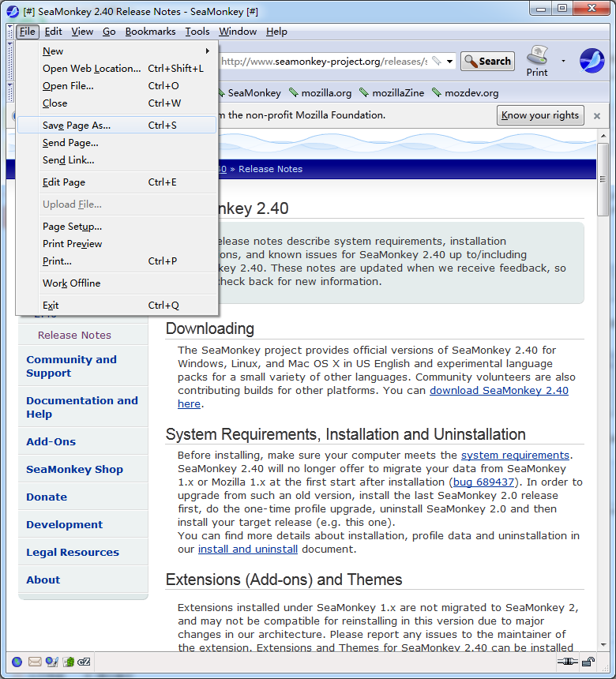Dismiss the Know your rights notification bar
616x679 pixels.
click(597, 116)
